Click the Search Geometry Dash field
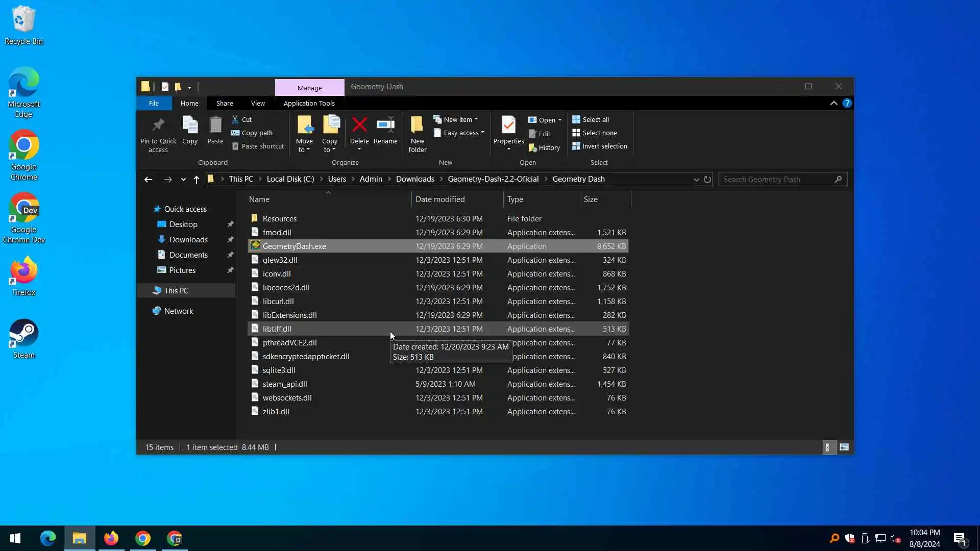The image size is (980, 551). [776, 180]
